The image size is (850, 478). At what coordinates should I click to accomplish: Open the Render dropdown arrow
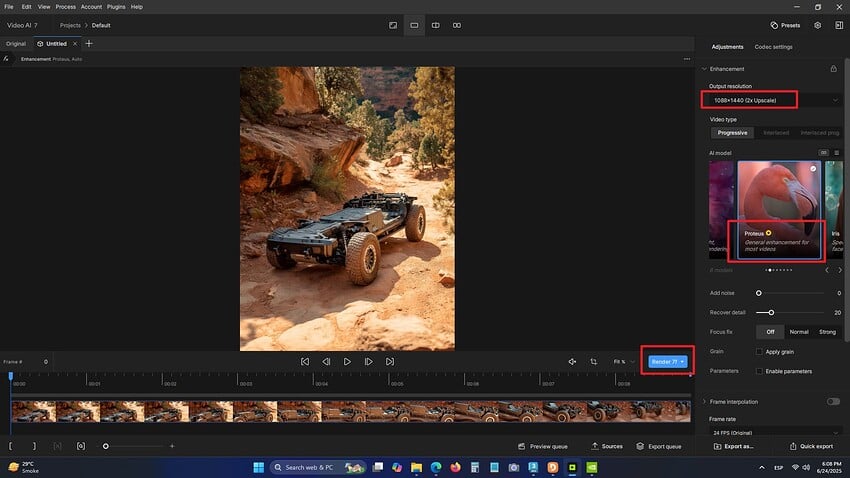(x=682, y=361)
